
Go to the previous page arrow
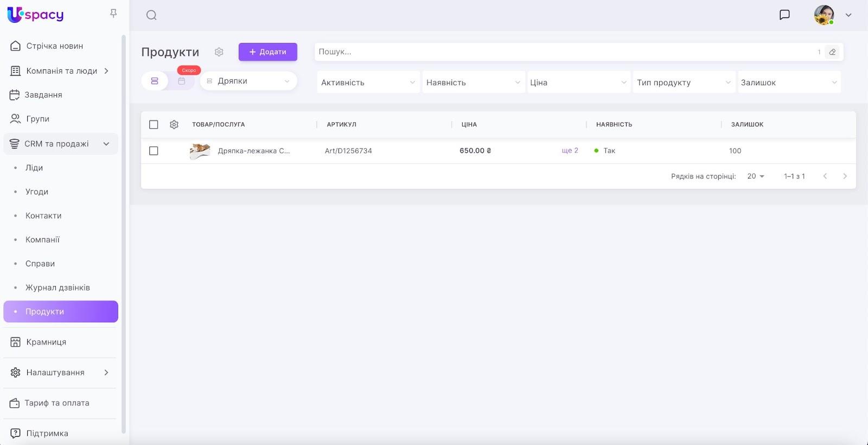coord(825,176)
